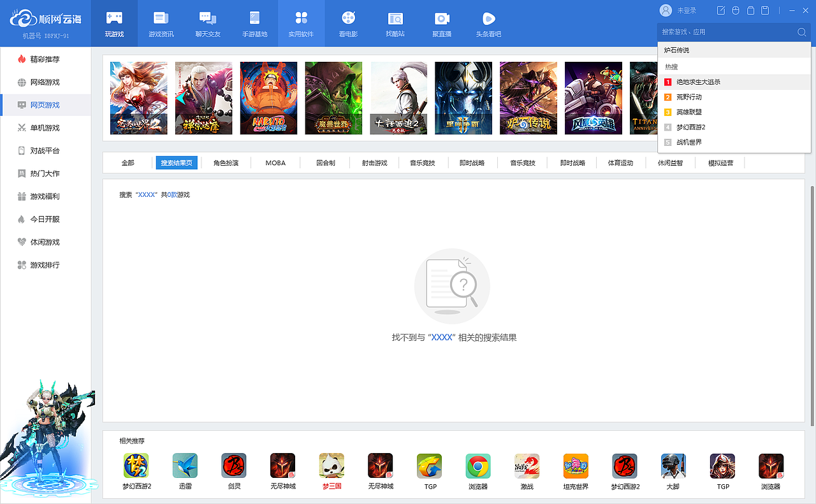816x504 pixels.
Task: Filter by the 角色扮演 tab
Action: 226,163
